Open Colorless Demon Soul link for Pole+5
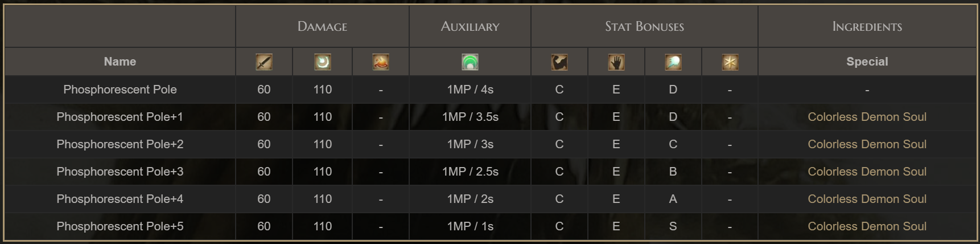This screenshot has width=980, height=244. tap(867, 226)
